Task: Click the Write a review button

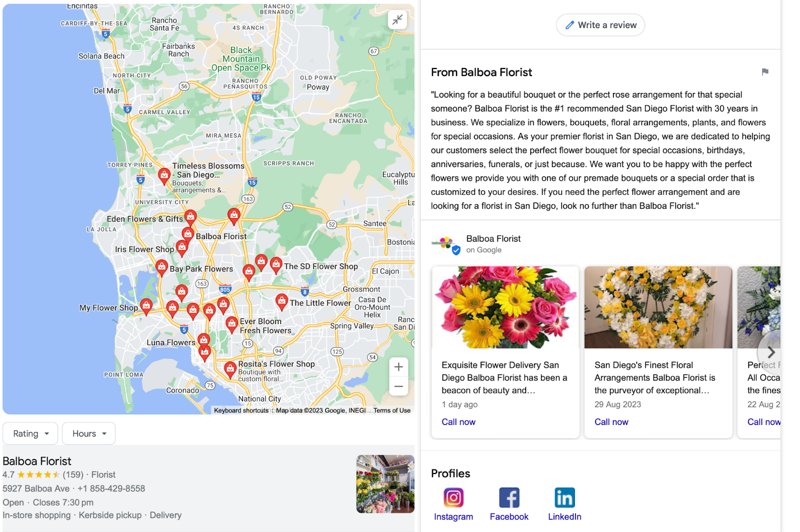Action: (x=600, y=24)
